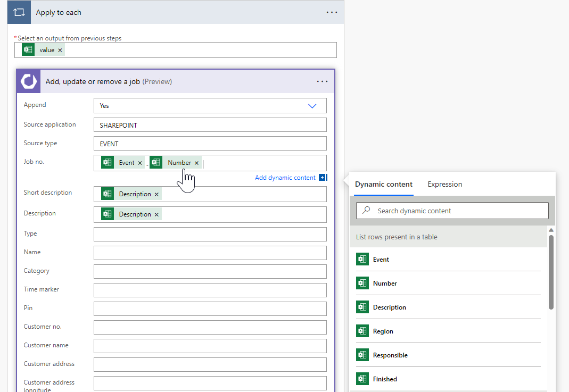Open the job action's ellipsis menu

point(322,81)
